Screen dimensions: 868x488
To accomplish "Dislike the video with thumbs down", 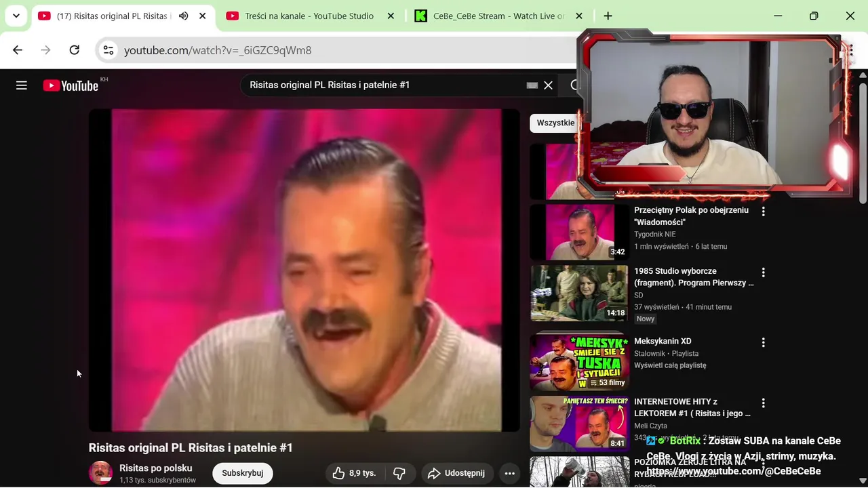I will point(399,473).
